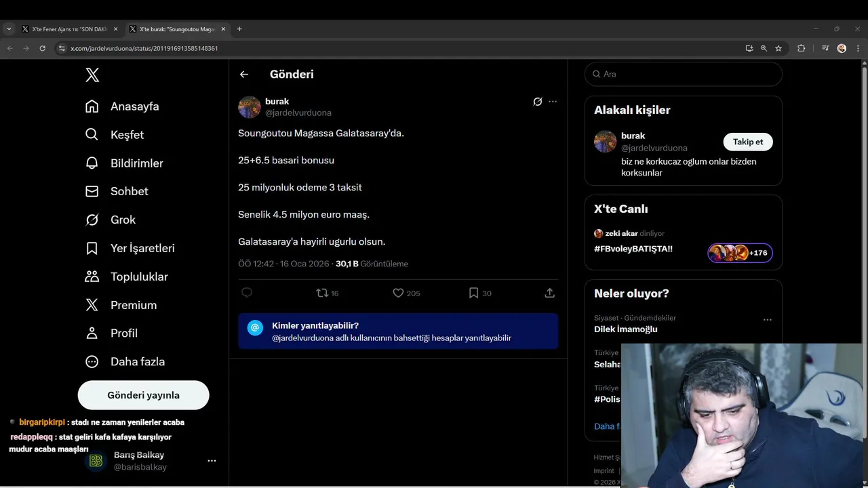Bookmark the post with 30 bookmarks
The image size is (868, 488).
click(x=480, y=293)
